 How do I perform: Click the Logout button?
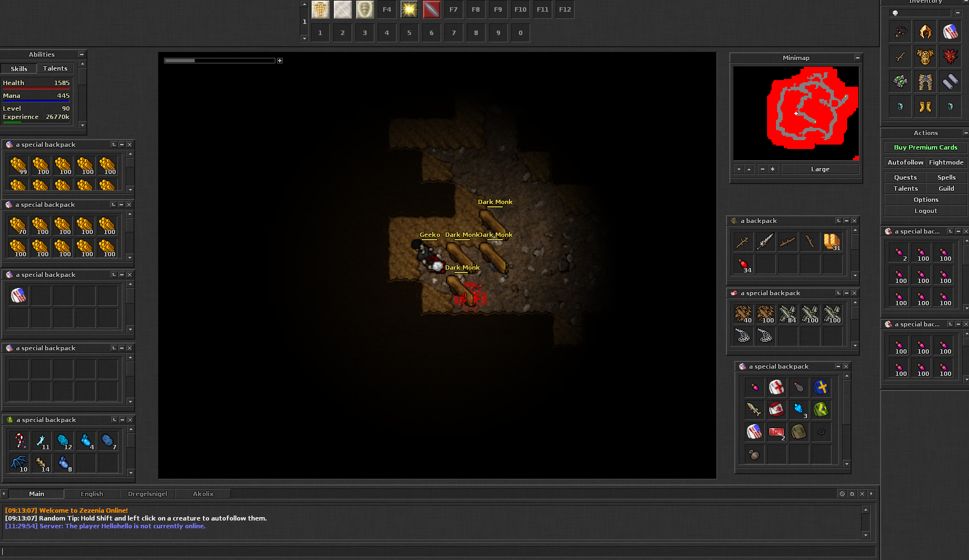[x=926, y=211]
